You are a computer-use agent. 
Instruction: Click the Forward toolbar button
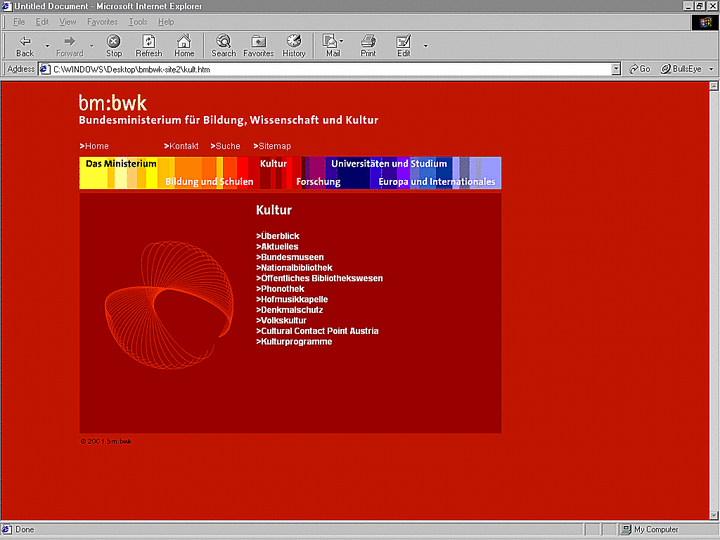point(69,46)
